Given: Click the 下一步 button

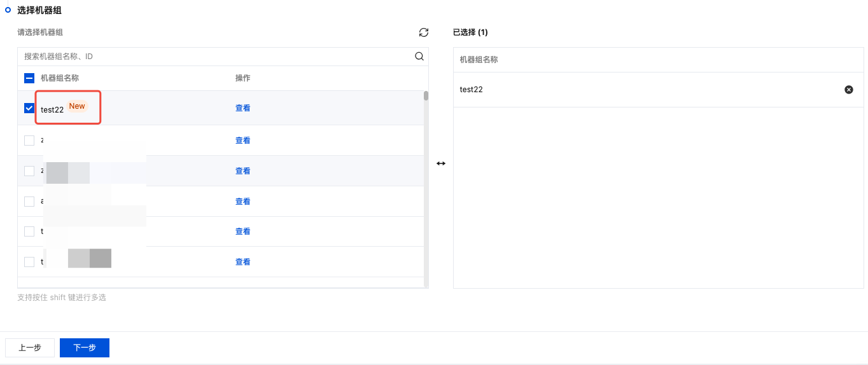Looking at the screenshot, I should pyautogui.click(x=85, y=348).
